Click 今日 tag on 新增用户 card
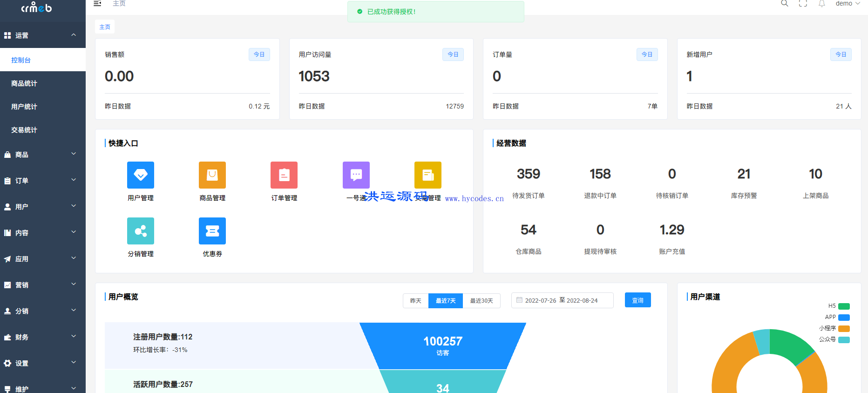The height and width of the screenshot is (393, 868). [x=841, y=54]
